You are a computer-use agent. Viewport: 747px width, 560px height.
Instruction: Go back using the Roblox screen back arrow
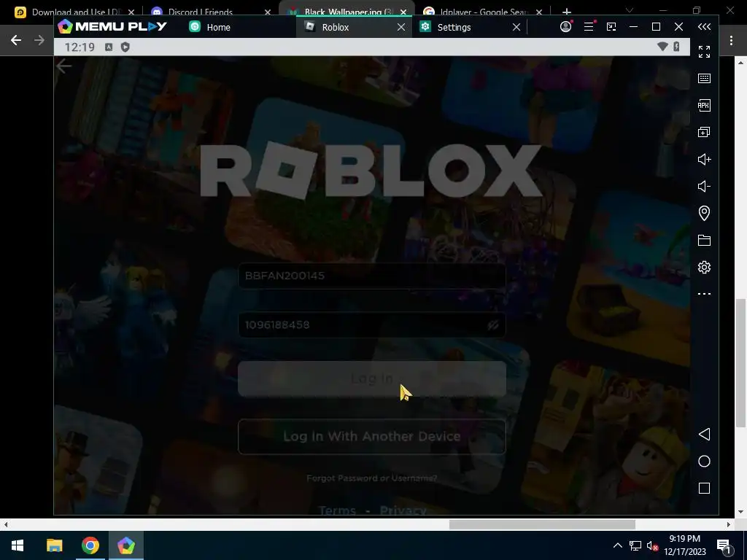pos(63,66)
